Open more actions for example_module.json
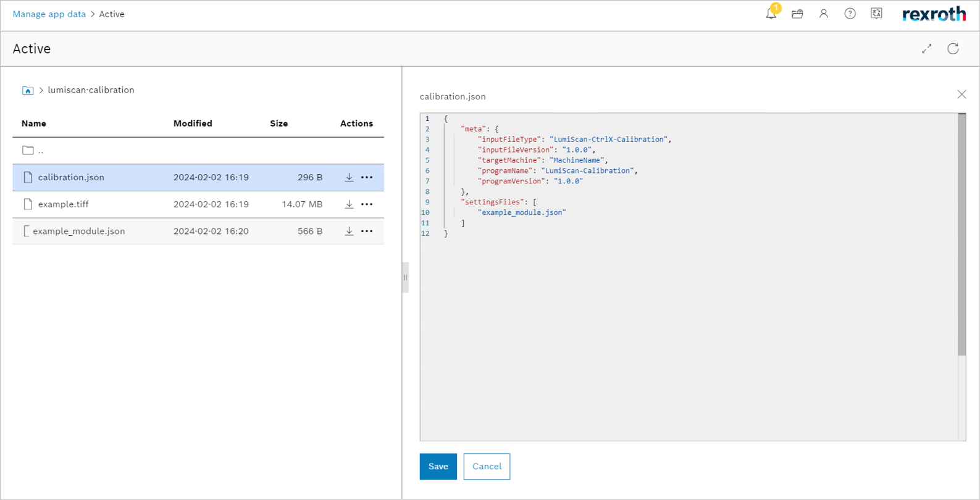The image size is (980, 500). coord(367,231)
